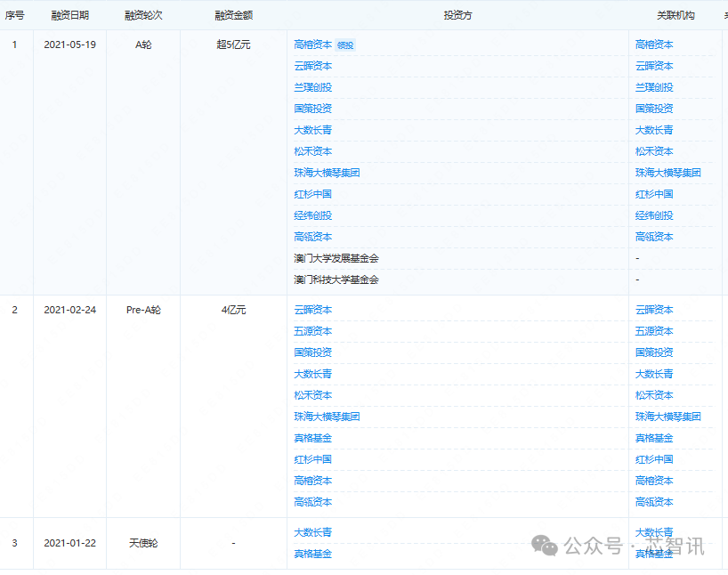
Task: Select the date 2021-05-19
Action: (x=69, y=45)
